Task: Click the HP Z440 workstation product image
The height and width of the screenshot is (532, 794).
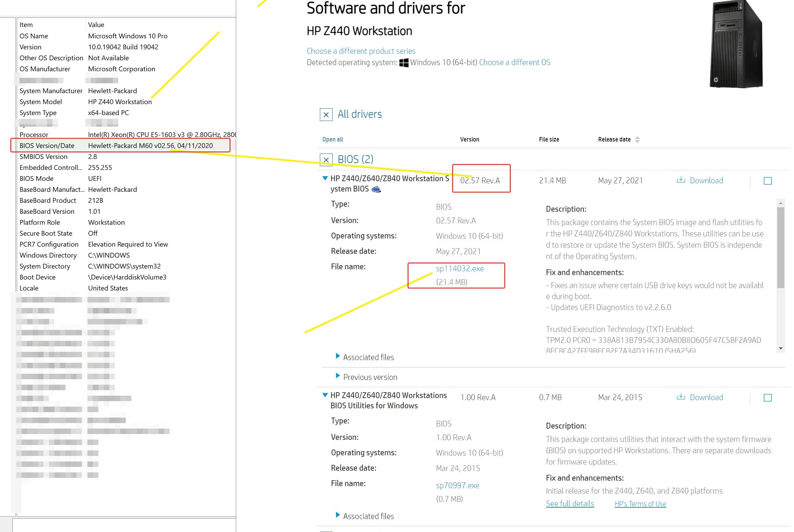Action: pyautogui.click(x=736, y=45)
